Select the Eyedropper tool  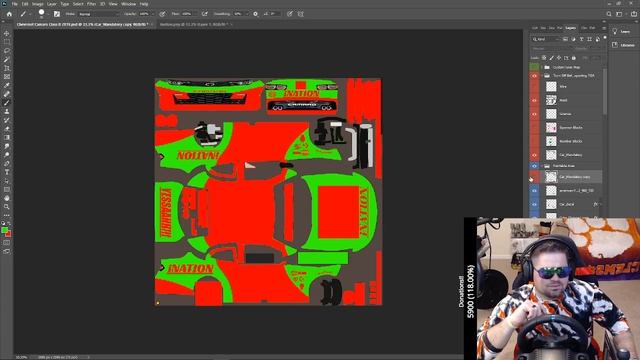7,85
